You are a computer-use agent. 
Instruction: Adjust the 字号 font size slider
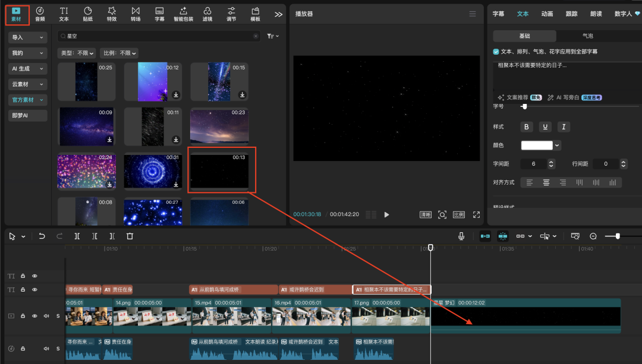pos(524,106)
